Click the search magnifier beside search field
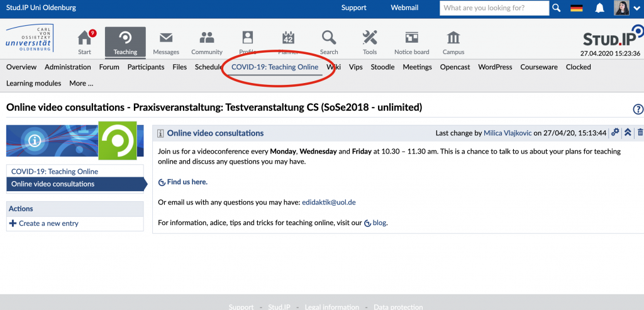Viewport: 644px width, 310px height. tap(556, 8)
